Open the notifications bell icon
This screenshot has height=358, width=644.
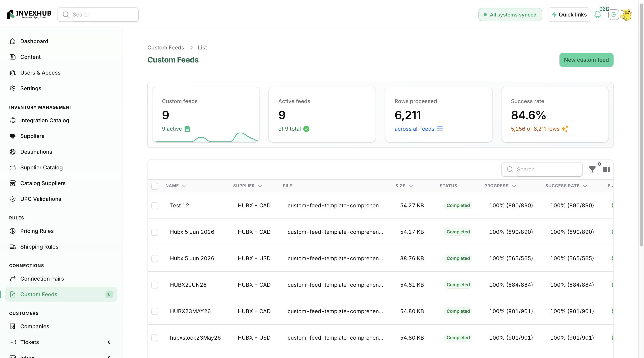click(597, 15)
